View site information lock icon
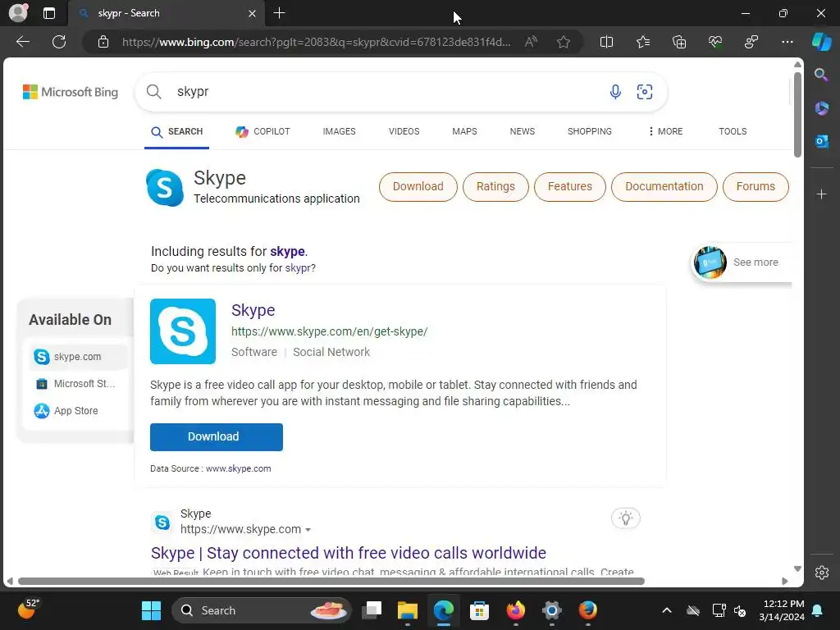 pos(103,42)
